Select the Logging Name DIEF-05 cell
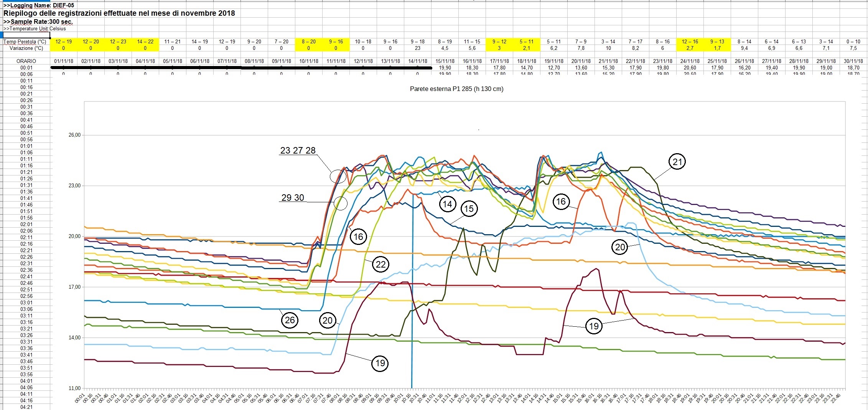Screen dimensions: 868x410 click(38, 5)
